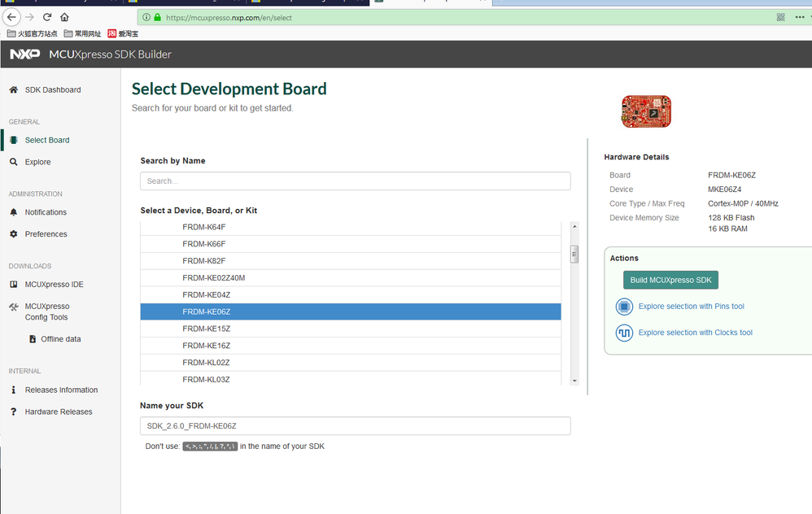This screenshot has width=812, height=514.
Task: Open the page actions three-dot menu
Action: (x=800, y=17)
